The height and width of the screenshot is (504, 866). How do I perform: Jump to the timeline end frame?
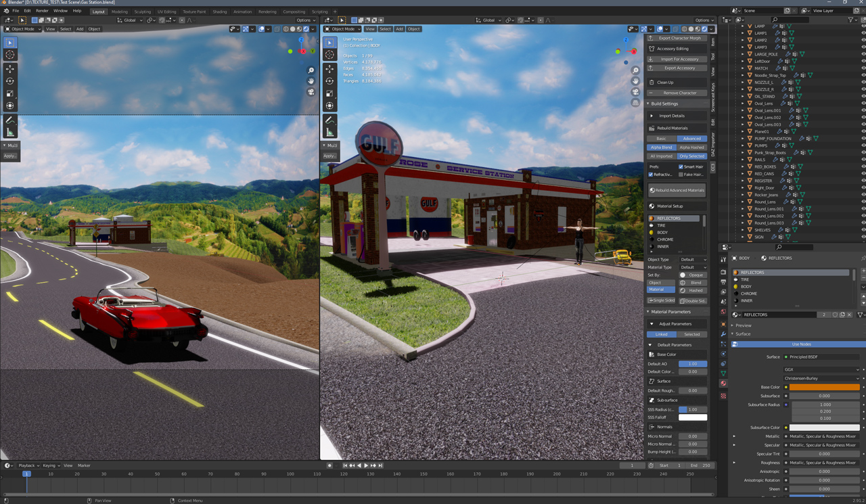click(x=381, y=465)
